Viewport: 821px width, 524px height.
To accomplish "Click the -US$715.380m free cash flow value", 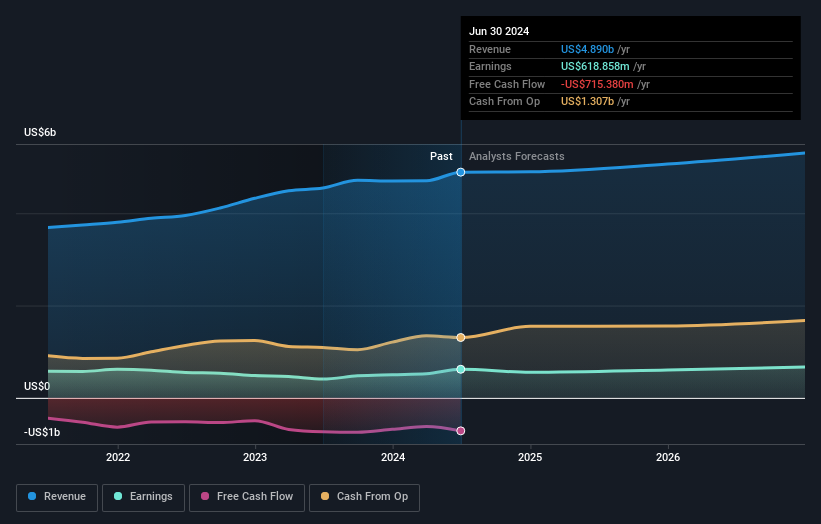I will click(597, 84).
